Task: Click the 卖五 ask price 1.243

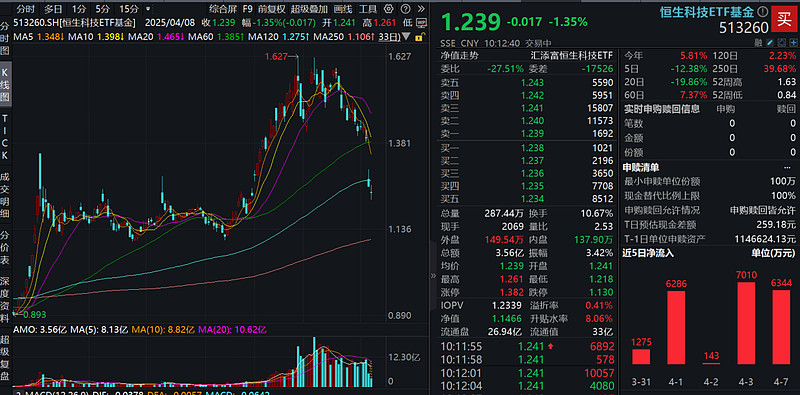Action: [532, 83]
